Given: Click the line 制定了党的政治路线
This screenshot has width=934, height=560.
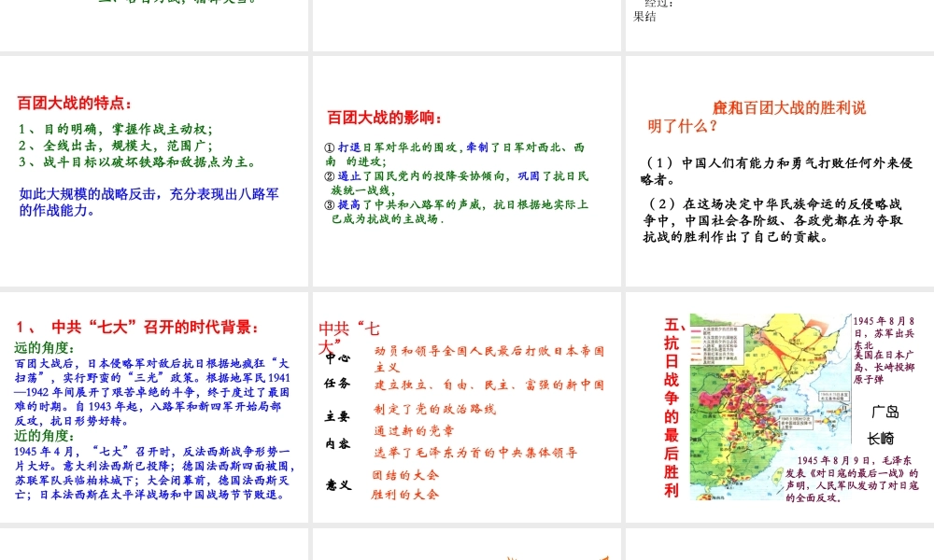Looking at the screenshot, I should tap(435, 409).
